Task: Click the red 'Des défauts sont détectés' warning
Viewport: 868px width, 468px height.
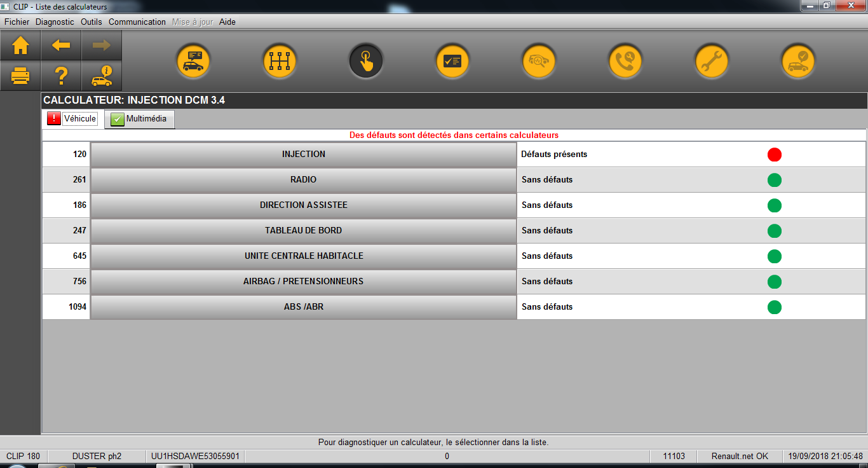Action: pyautogui.click(x=454, y=135)
